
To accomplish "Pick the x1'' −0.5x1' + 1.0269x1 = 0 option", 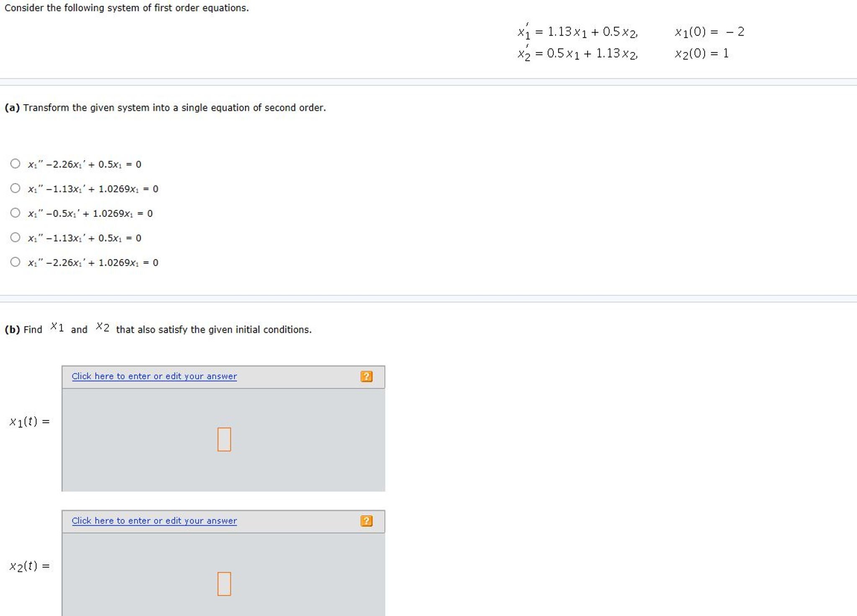I will (x=15, y=213).
